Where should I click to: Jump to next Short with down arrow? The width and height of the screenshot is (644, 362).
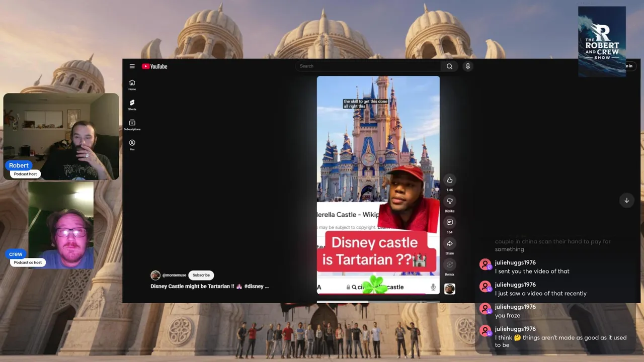point(626,200)
